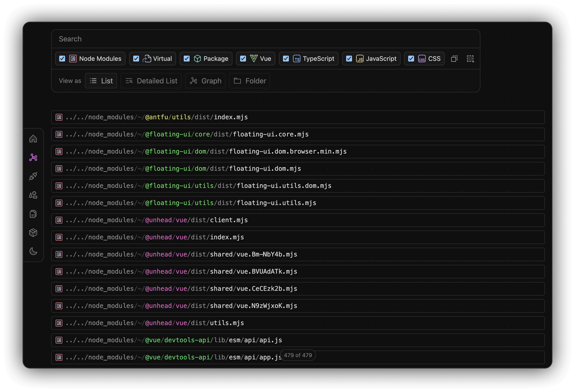Uncheck the CSS filter checkbox

(x=411, y=59)
